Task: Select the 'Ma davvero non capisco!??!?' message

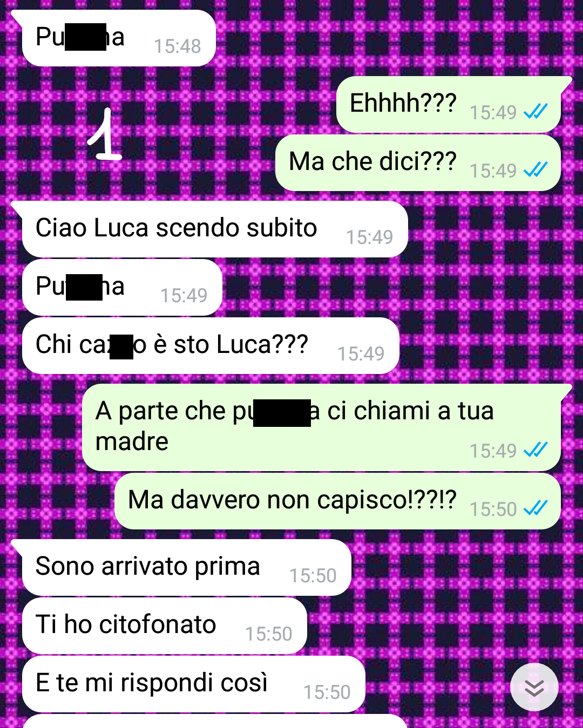Action: (338, 501)
